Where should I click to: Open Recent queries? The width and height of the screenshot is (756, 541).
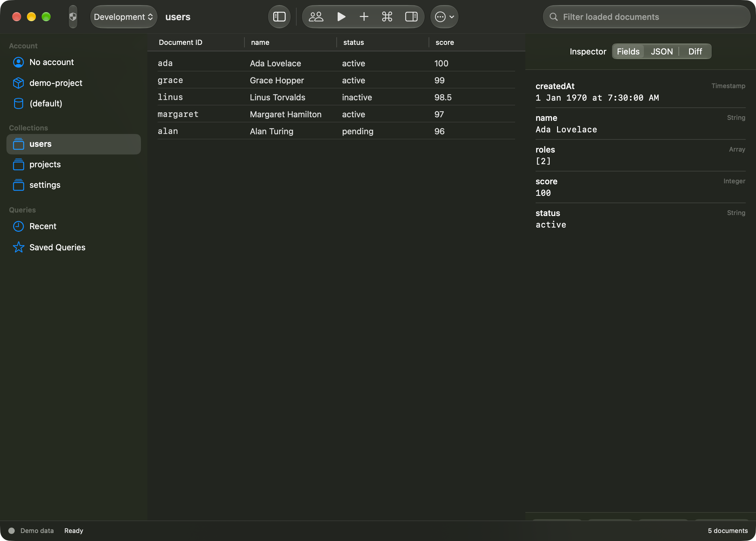[x=74, y=227]
